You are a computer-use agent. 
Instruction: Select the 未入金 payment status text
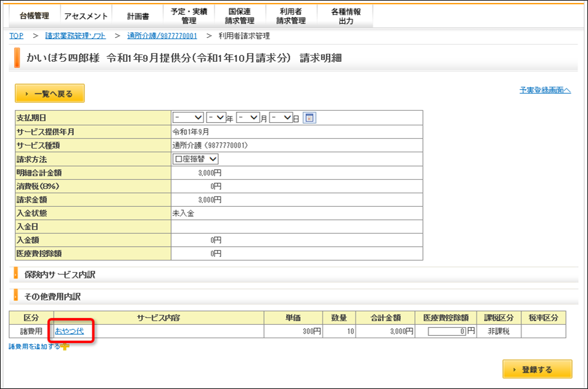tap(183, 213)
